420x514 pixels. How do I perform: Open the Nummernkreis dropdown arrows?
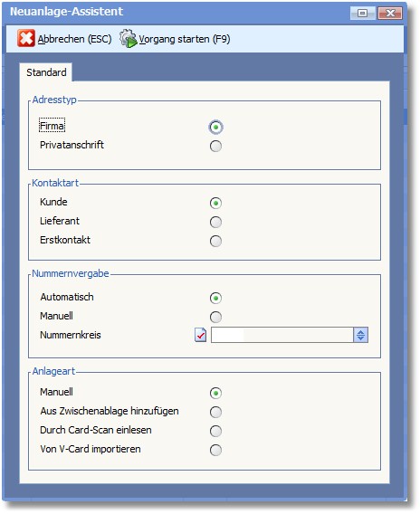[x=360, y=335]
